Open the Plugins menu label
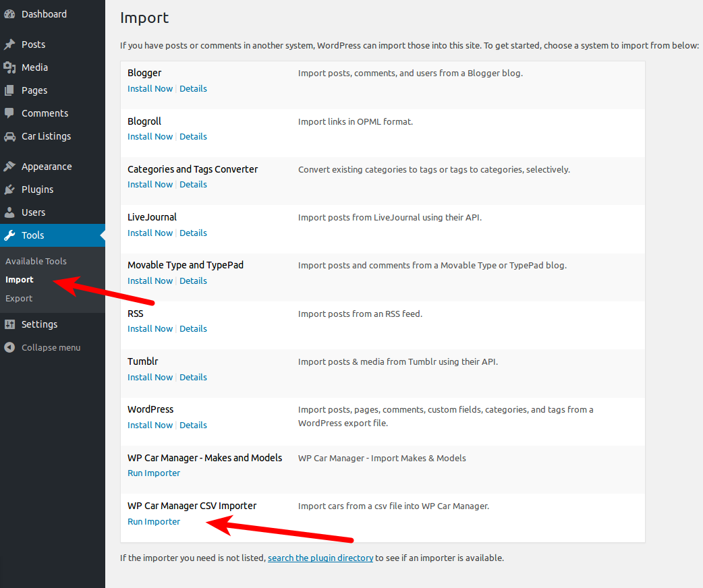Image resolution: width=703 pixels, height=588 pixels. point(37,189)
